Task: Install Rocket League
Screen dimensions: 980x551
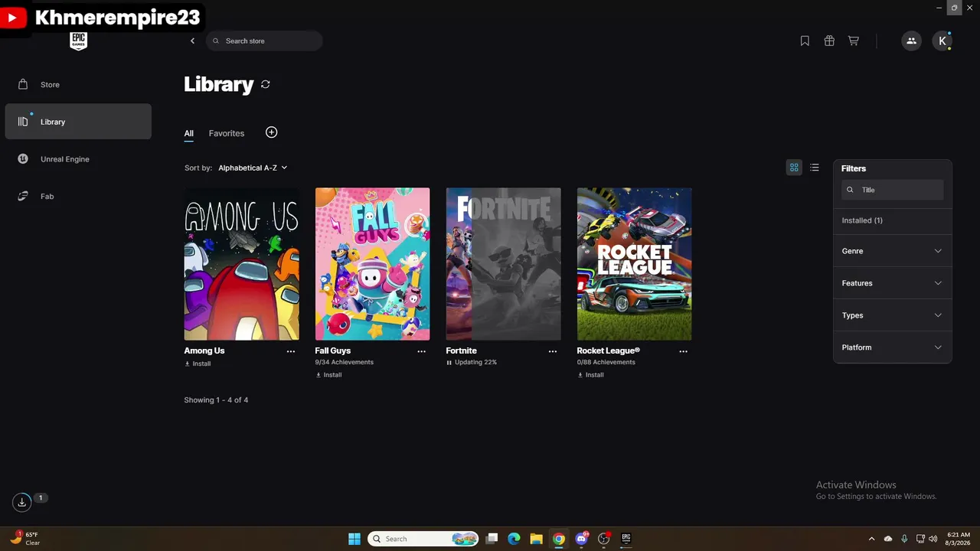Action: tap(590, 375)
